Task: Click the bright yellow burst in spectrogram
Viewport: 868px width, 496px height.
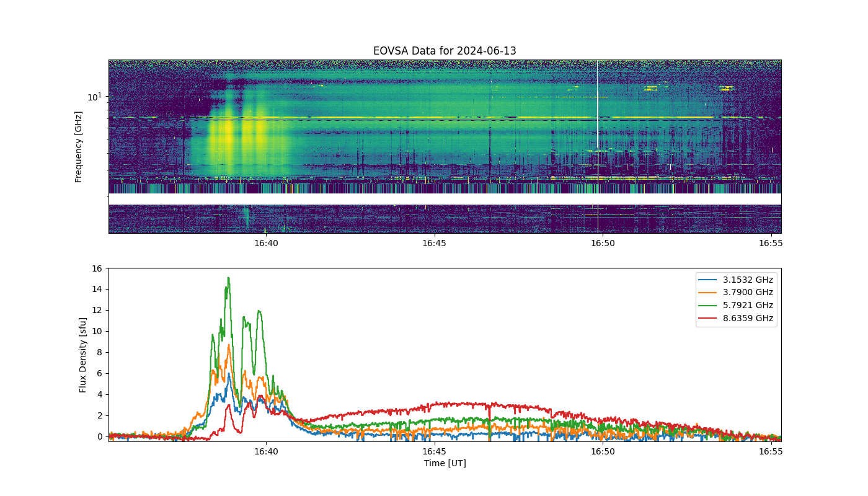Action: (x=229, y=138)
